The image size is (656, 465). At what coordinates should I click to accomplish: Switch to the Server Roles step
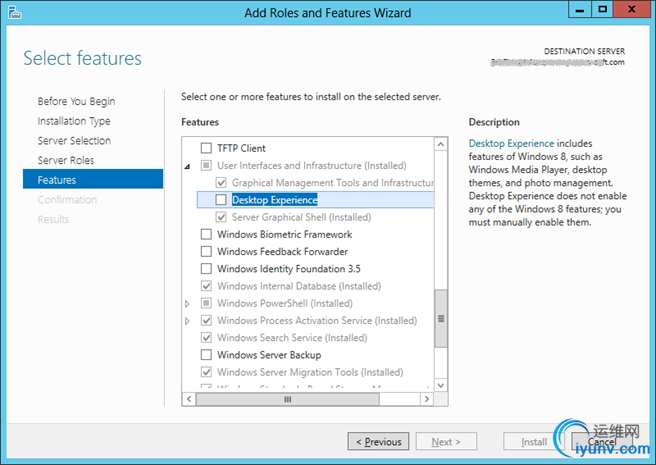66,160
